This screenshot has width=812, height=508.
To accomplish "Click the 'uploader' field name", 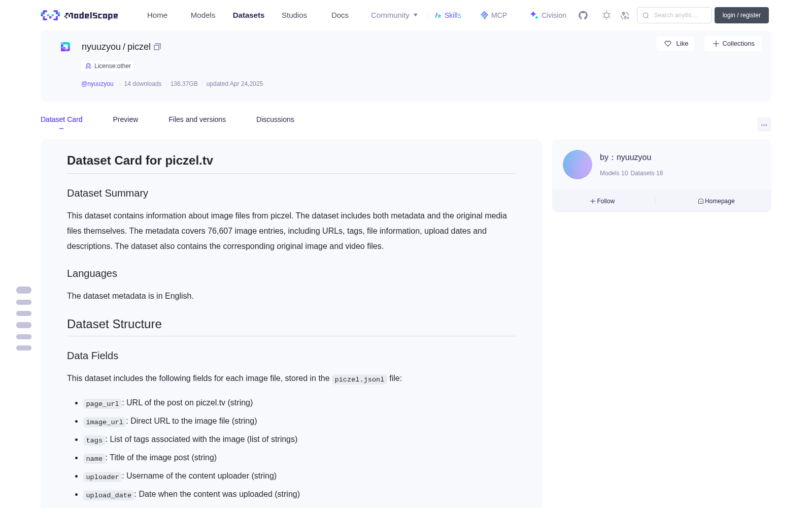I will tap(103, 477).
